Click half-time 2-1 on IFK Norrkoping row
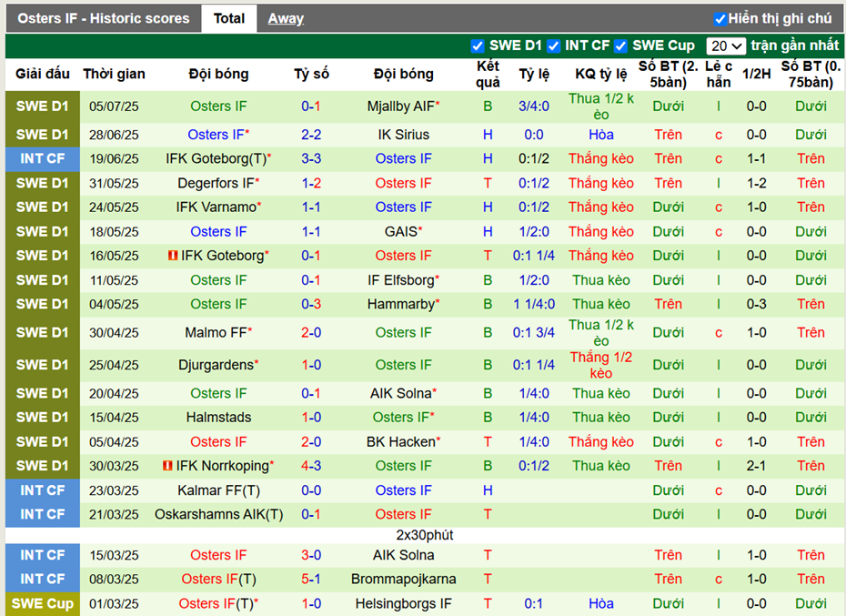The height and width of the screenshot is (616, 846). [x=756, y=465]
